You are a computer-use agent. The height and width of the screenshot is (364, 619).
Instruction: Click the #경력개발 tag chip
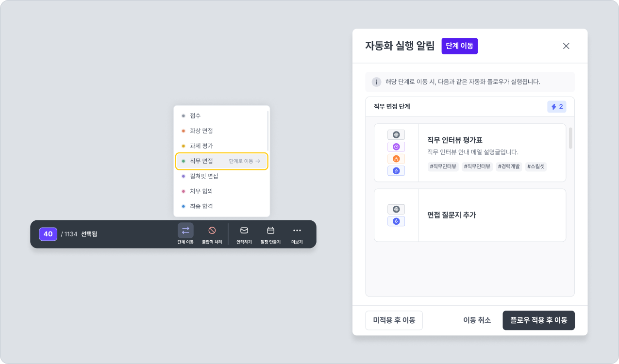(x=508, y=166)
